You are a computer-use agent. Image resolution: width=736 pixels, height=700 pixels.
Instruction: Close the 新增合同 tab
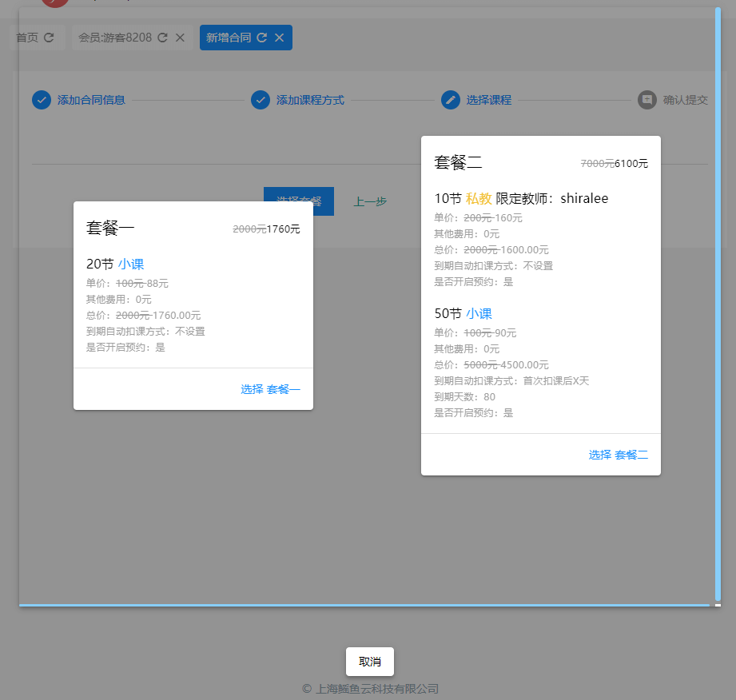pyautogui.click(x=279, y=38)
